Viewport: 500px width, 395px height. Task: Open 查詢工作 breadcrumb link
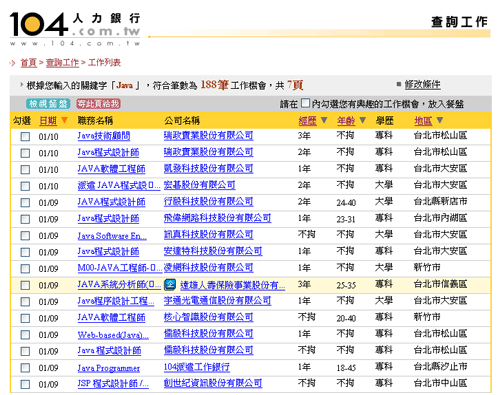62,63
